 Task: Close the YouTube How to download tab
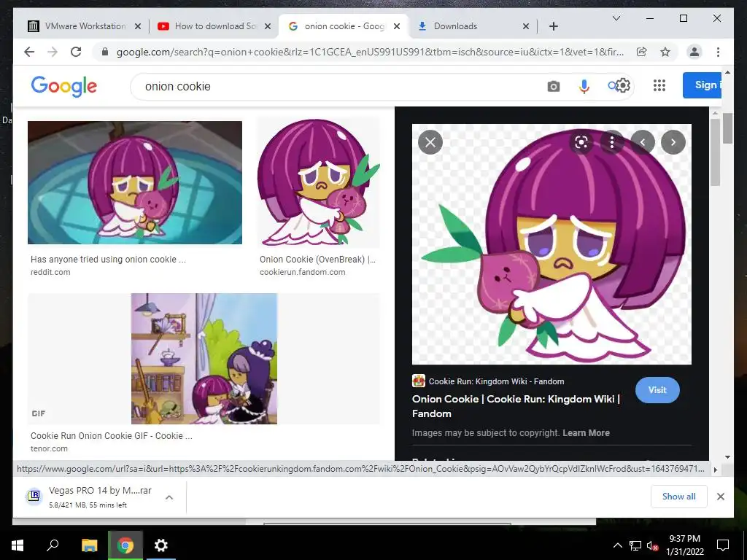[268, 26]
